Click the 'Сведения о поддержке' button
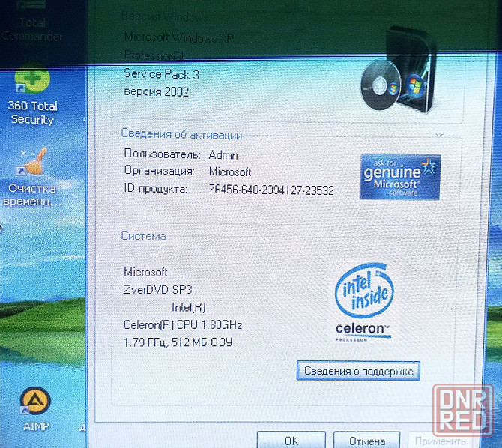 (358, 371)
